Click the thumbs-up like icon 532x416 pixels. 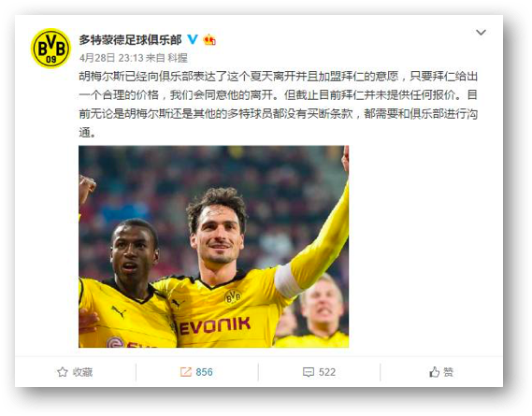(434, 372)
